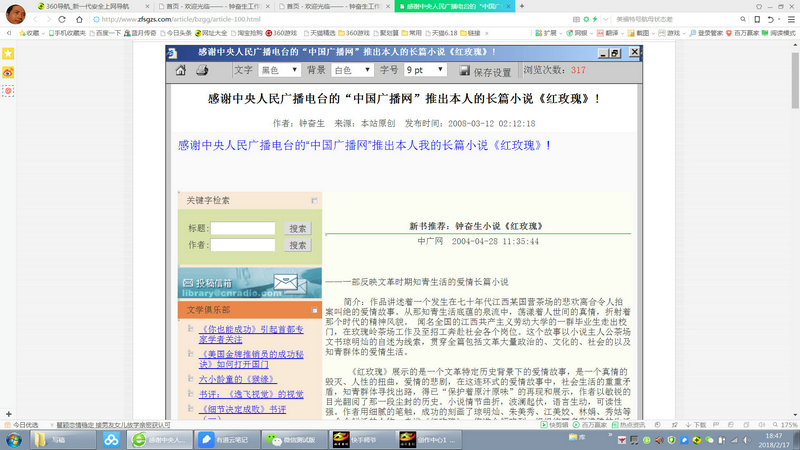Open 热点资讯 in the status bar
Screen dimensions: 800x450
pyautogui.click(x=628, y=424)
